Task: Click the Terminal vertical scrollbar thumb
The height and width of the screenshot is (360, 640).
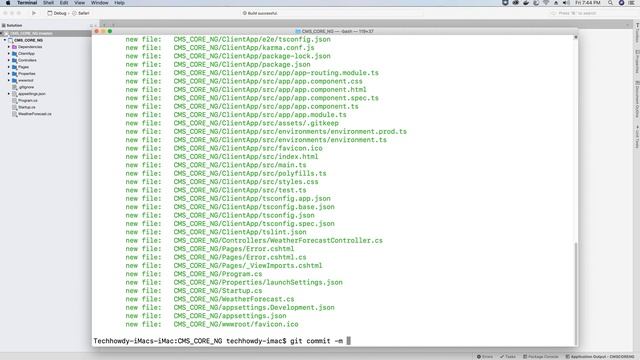Action: click(x=576, y=293)
